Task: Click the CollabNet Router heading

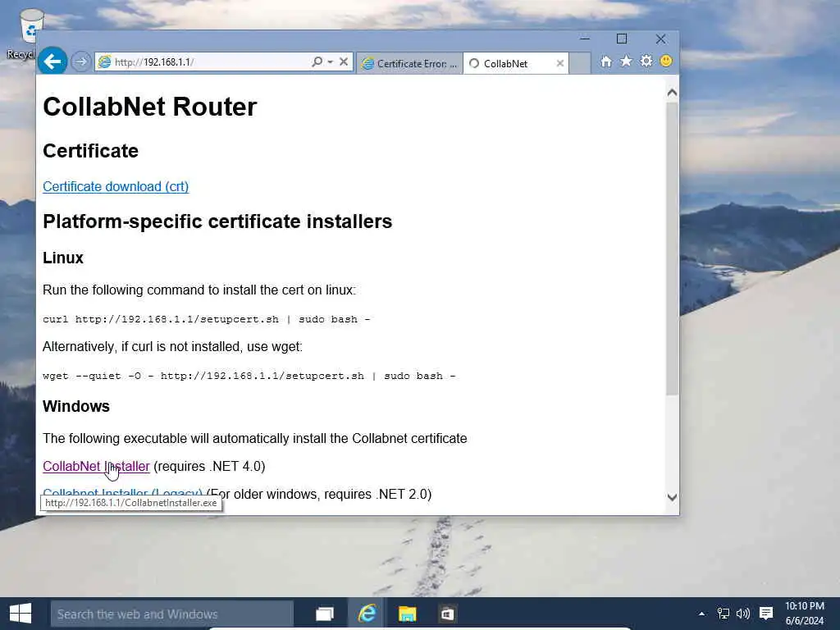Action: tap(150, 107)
